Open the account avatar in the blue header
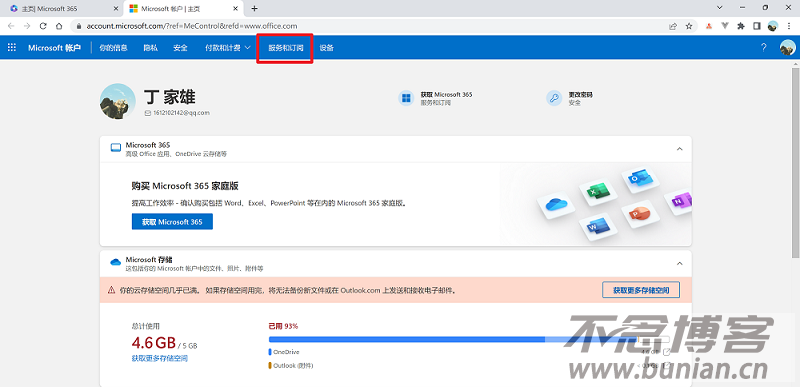Viewport: 800px width, 387px height. click(787, 47)
